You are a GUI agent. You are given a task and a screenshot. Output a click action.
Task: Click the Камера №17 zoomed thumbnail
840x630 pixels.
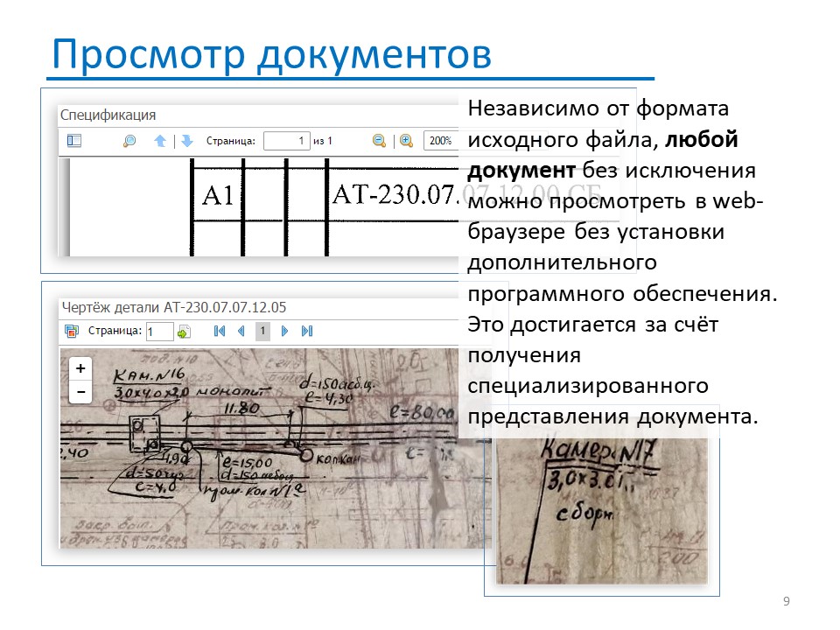pyautogui.click(x=602, y=511)
